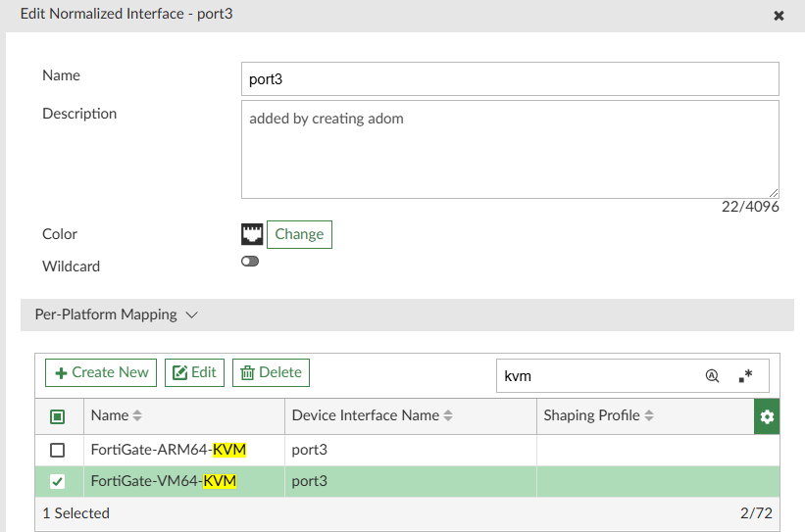Click the Edit mapping button

point(194,372)
